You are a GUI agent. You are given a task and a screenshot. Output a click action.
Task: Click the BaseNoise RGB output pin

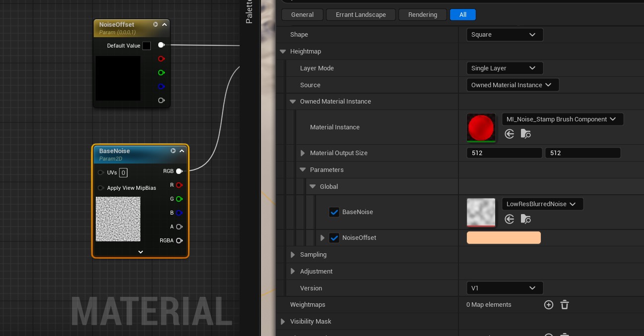[179, 171]
